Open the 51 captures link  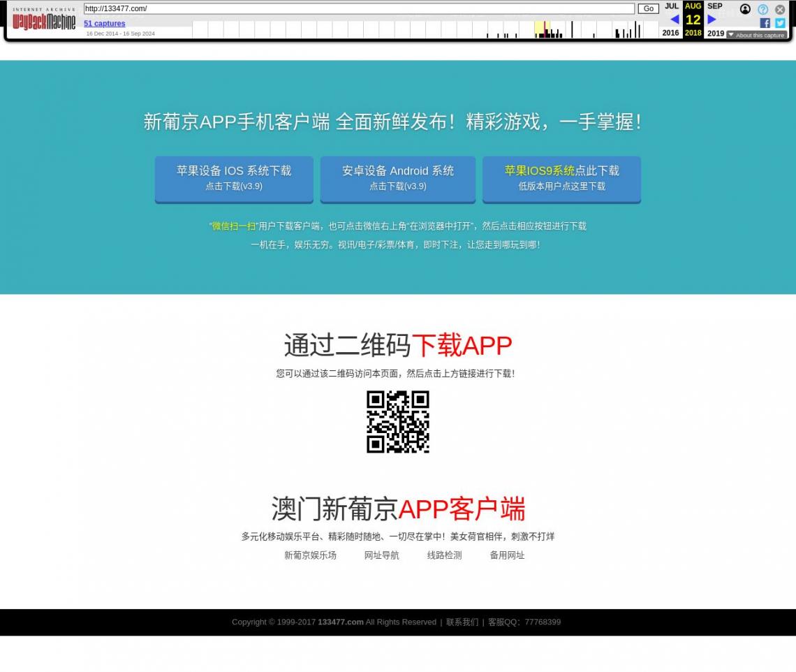coord(105,23)
